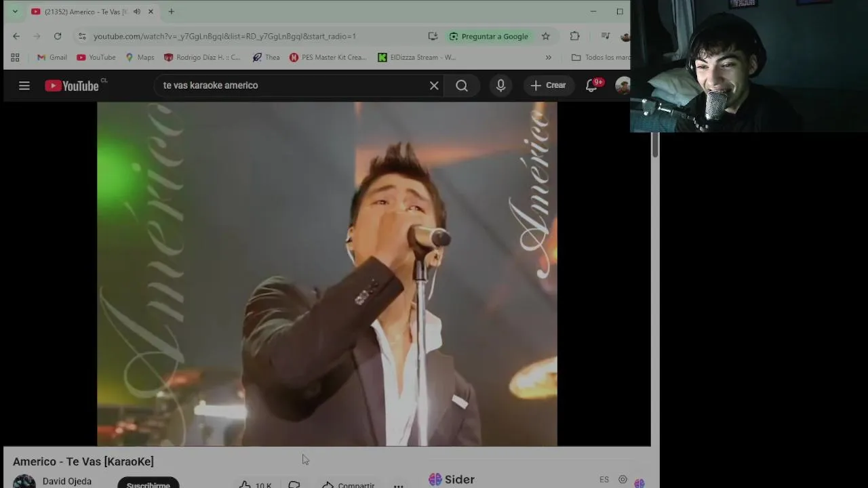868x488 pixels.
Task: Share video with Compartir button
Action: [349, 485]
